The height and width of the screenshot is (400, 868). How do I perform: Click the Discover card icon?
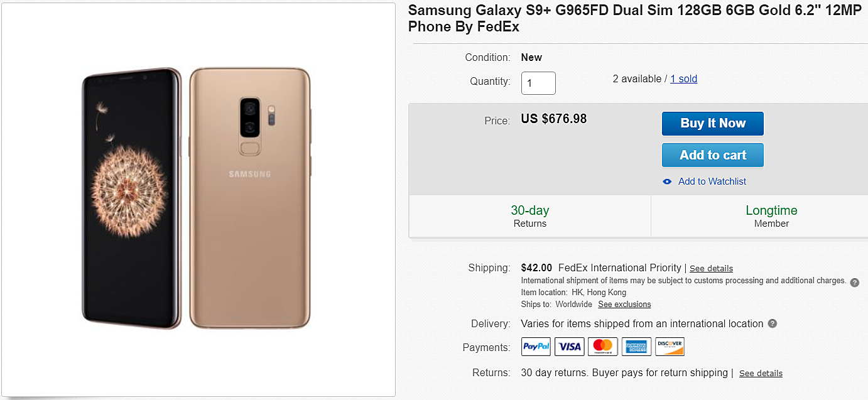tap(669, 347)
